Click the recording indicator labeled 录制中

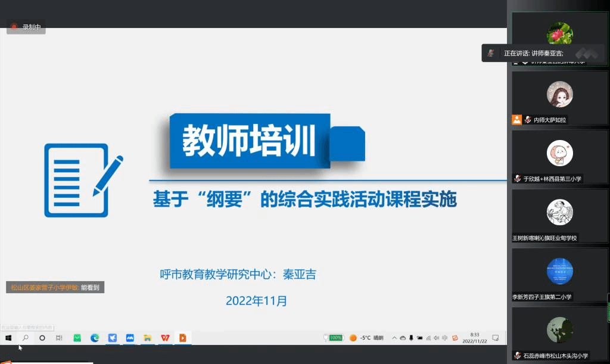point(26,27)
